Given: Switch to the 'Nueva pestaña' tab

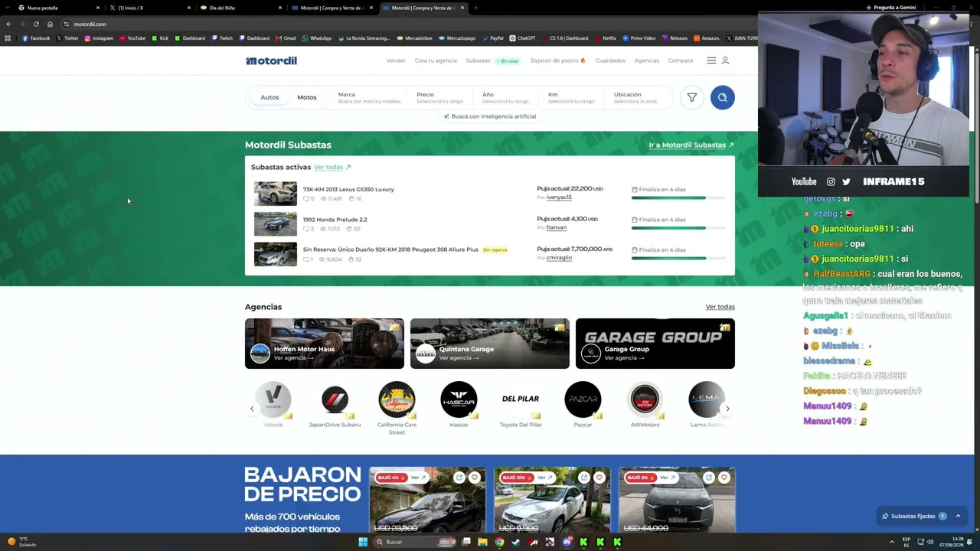Looking at the screenshot, I should (x=57, y=8).
